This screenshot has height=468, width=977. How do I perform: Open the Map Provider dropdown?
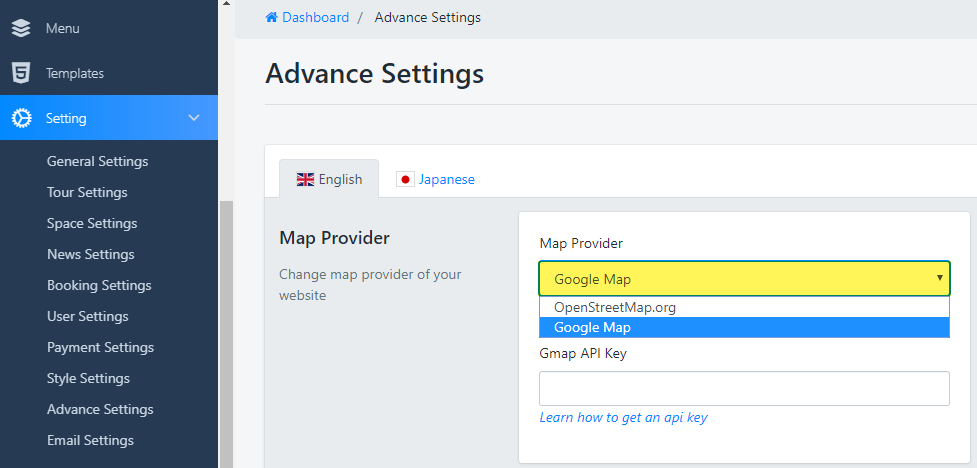(x=744, y=279)
